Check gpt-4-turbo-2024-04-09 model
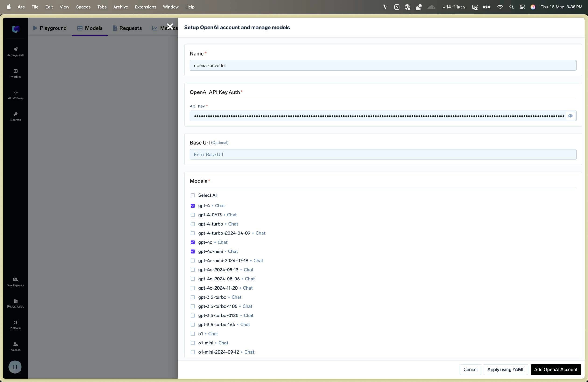 pyautogui.click(x=193, y=233)
